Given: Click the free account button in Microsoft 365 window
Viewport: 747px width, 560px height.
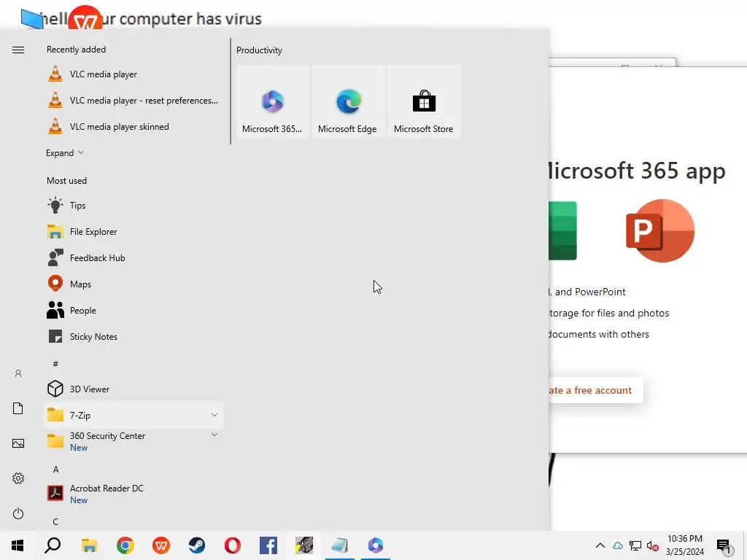Looking at the screenshot, I should click(595, 391).
